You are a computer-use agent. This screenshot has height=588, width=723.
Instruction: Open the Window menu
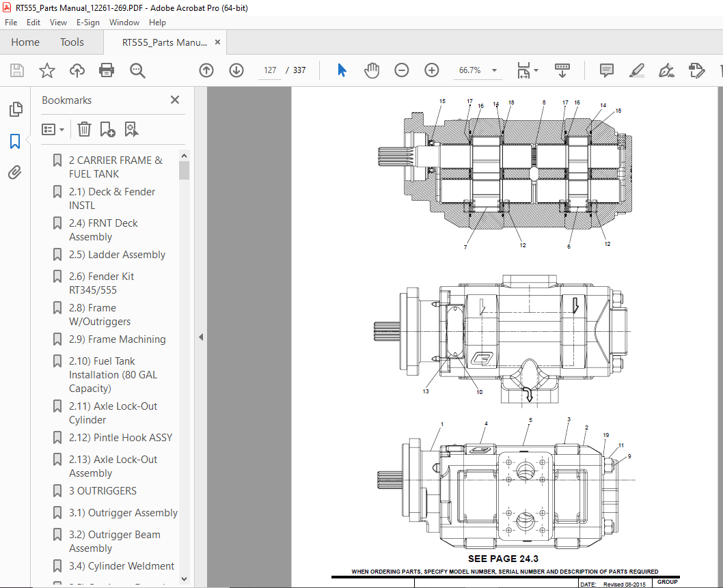click(x=124, y=23)
